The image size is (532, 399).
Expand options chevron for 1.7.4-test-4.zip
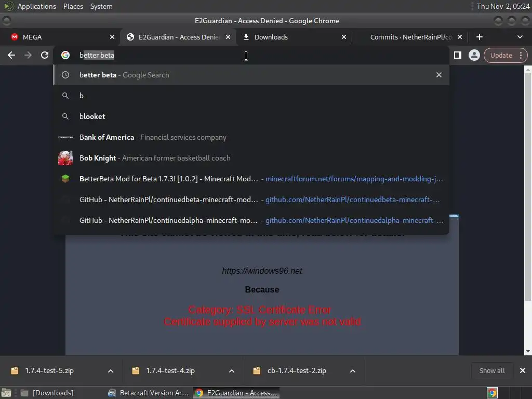coord(232,371)
